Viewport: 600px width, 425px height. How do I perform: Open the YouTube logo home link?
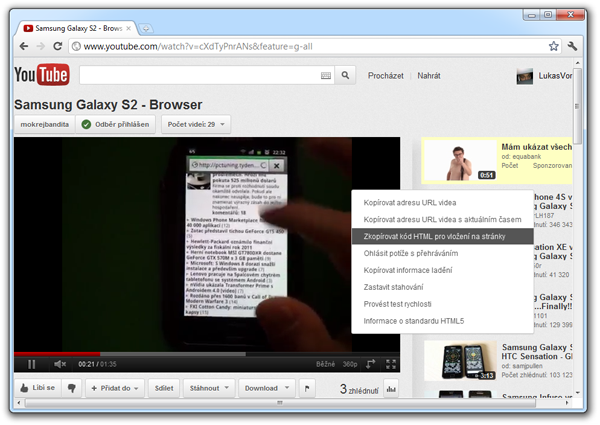42,75
